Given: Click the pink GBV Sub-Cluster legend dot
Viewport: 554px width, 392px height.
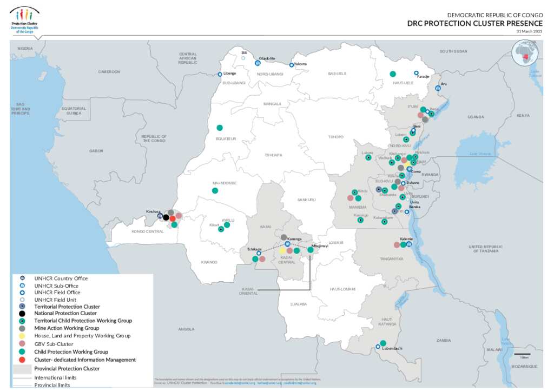Looking at the screenshot, I should point(21,344).
